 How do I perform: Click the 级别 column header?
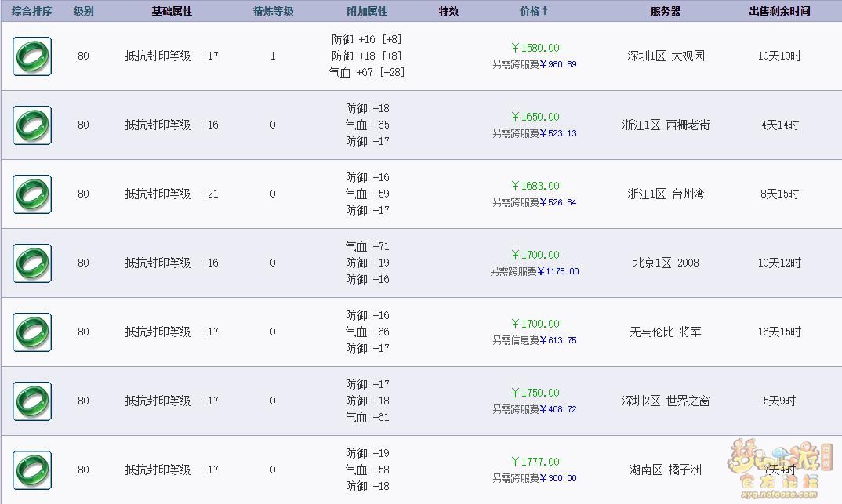[84, 12]
